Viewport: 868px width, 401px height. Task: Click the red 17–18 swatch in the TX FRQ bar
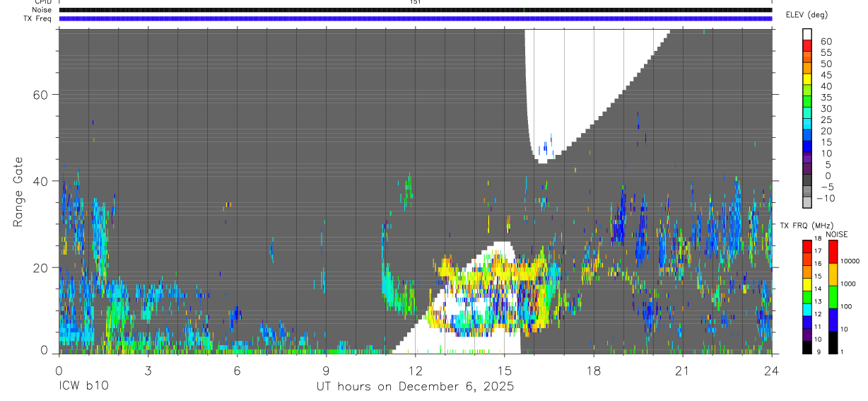[807, 245]
